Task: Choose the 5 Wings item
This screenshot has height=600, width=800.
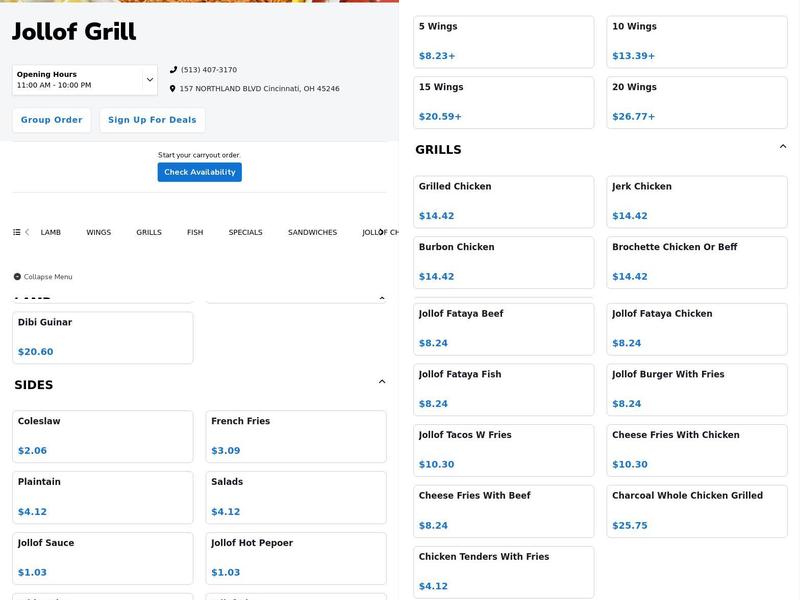Action: click(x=504, y=42)
